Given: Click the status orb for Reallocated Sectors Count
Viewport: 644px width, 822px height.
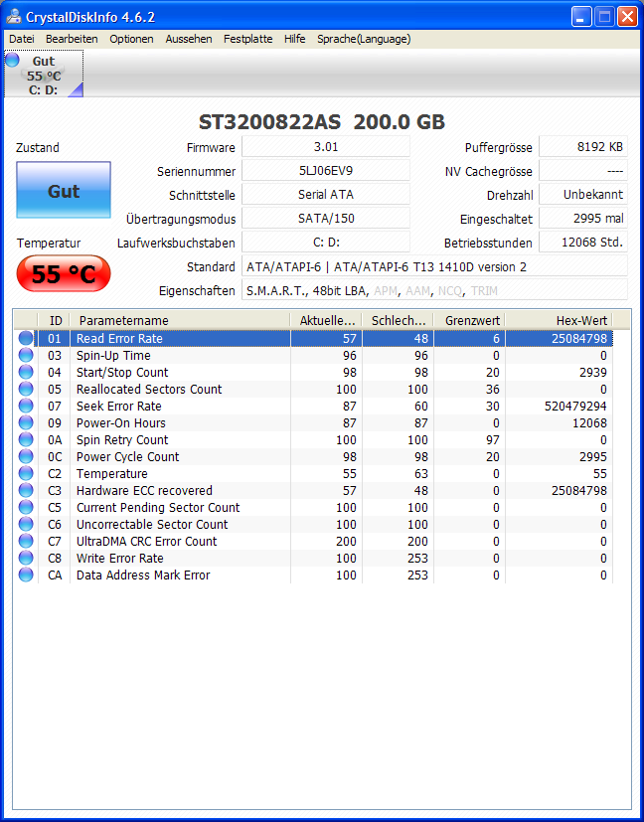Looking at the screenshot, I should (26, 389).
